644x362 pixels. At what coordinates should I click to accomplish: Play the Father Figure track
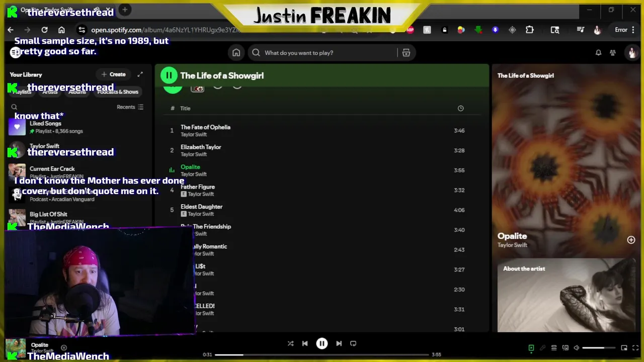tap(322, 190)
